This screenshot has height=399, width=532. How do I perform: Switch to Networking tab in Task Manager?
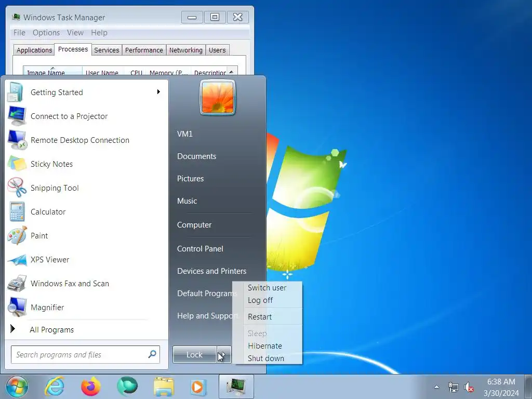coord(186,50)
